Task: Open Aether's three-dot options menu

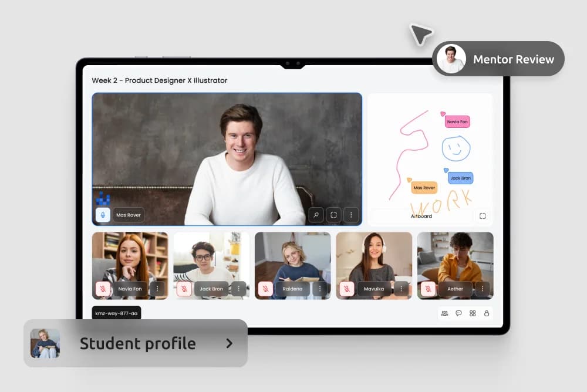Action: point(483,289)
